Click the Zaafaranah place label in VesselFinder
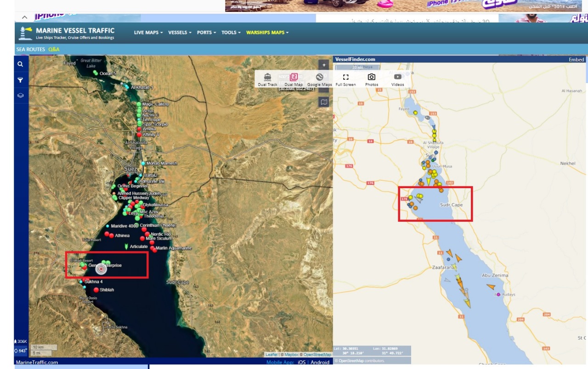This screenshot has width=588, height=369. click(445, 267)
